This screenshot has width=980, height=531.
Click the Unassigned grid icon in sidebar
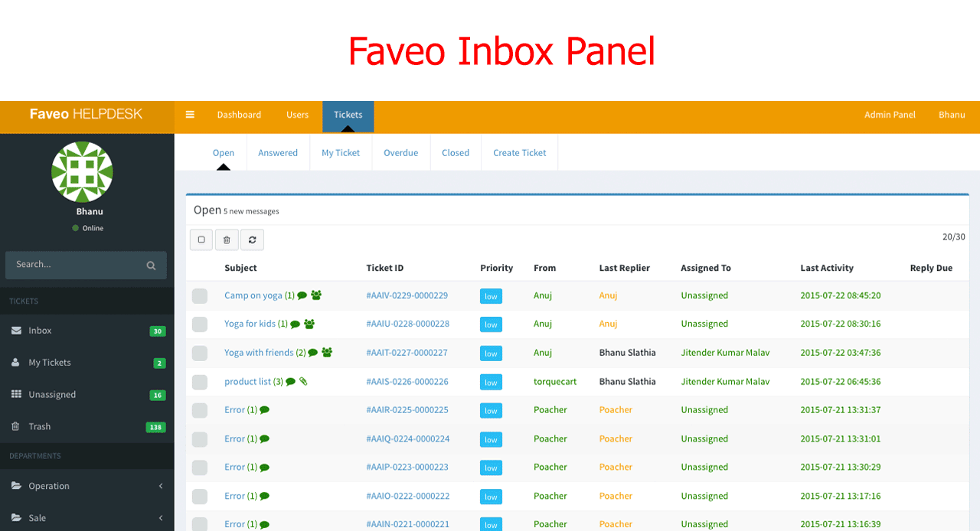[16, 394]
